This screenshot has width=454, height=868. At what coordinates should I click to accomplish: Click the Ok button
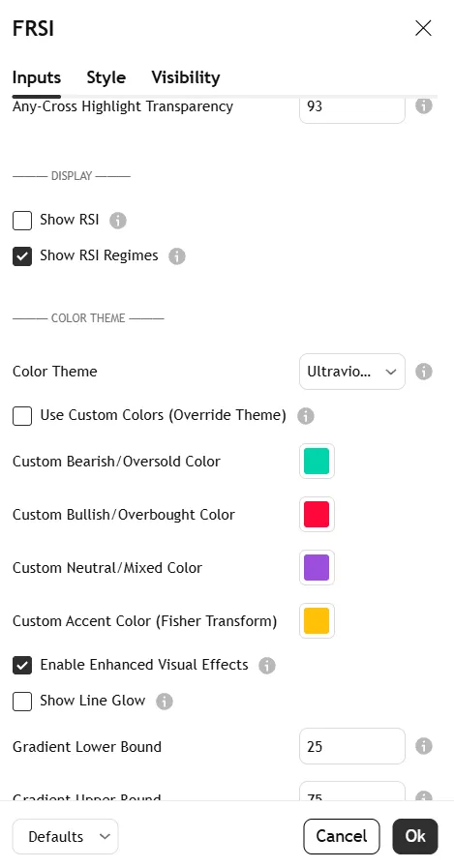[415, 836]
